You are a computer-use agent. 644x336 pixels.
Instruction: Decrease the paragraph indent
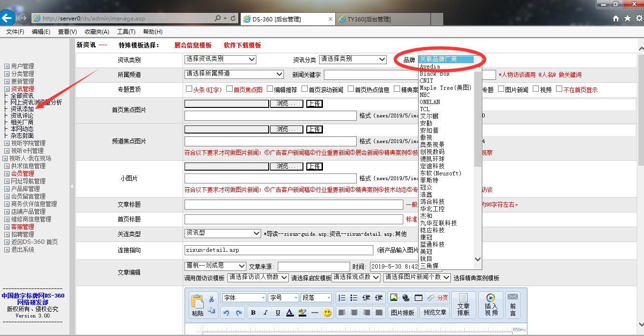[x=366, y=298]
